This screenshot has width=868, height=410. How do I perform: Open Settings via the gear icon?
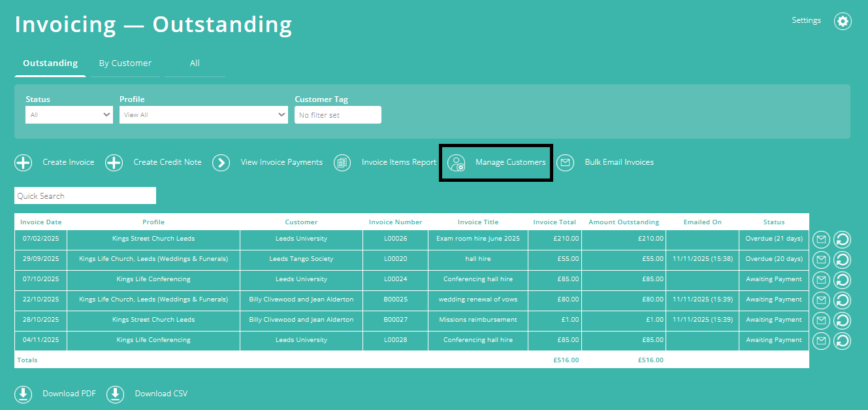click(x=842, y=21)
